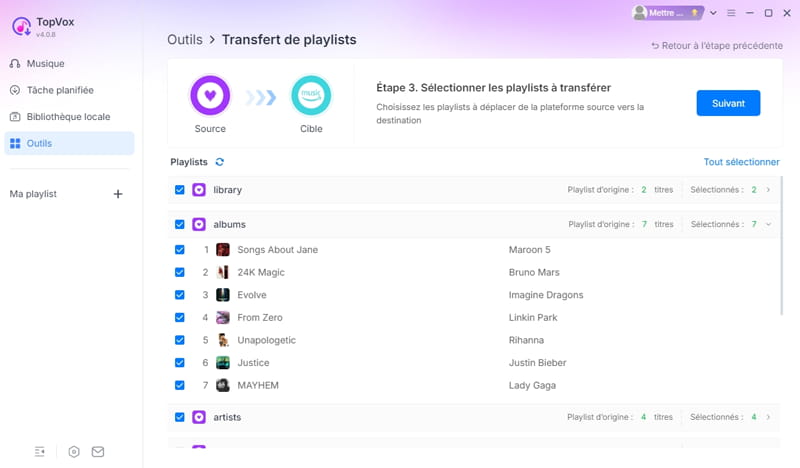
Task: Click the 24K Magic album cover
Action: click(x=223, y=272)
